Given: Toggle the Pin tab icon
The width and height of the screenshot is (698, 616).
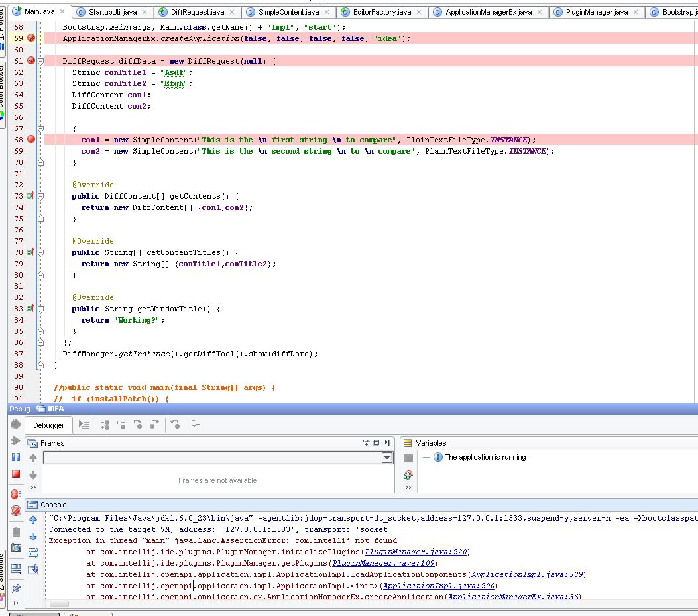Looking at the screenshot, I should coord(16,589).
